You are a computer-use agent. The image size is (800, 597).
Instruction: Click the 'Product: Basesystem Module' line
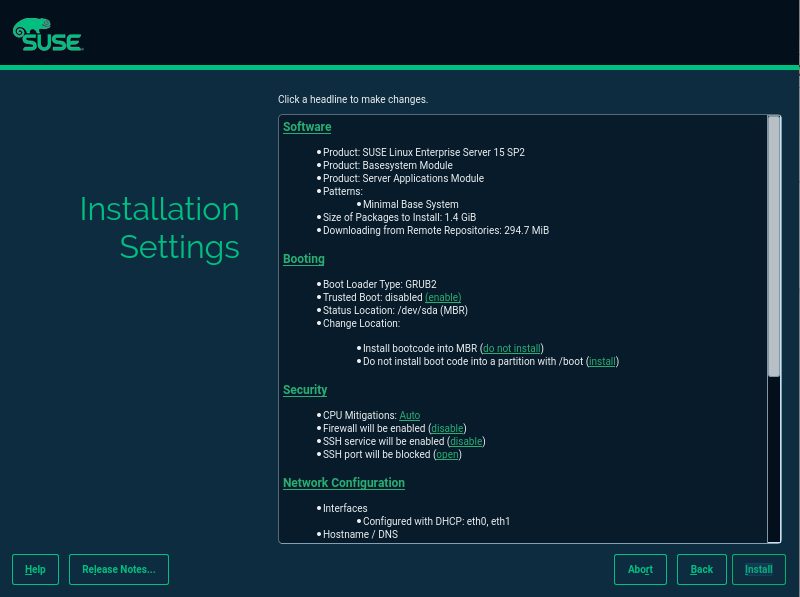388,165
